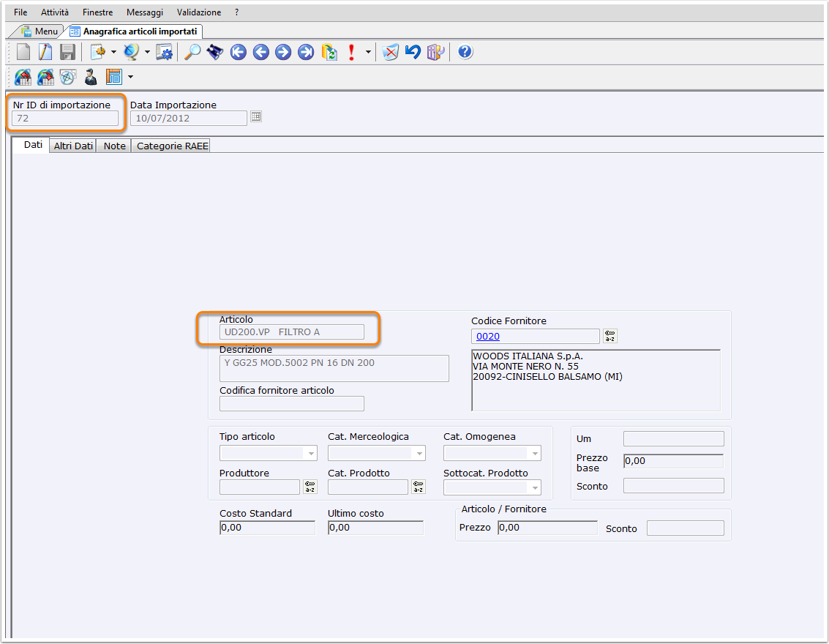Click the Costo Standard input field
The height and width of the screenshot is (644, 829).
tap(268, 528)
